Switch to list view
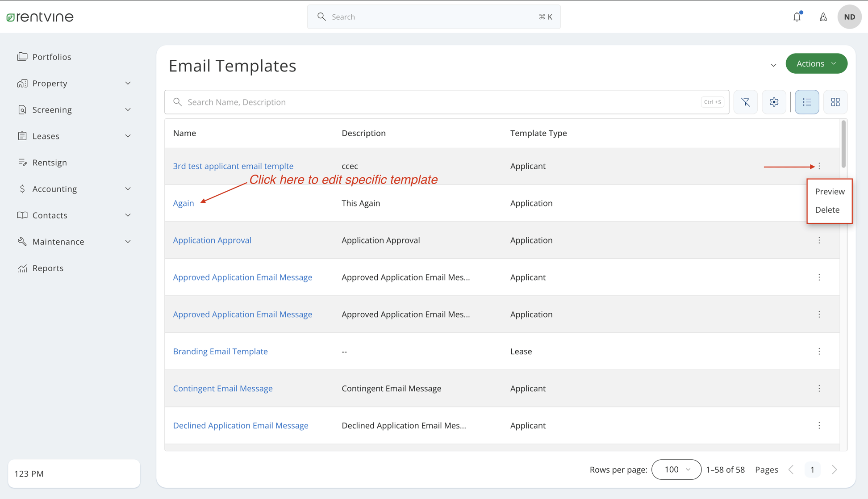Image resolution: width=868 pixels, height=499 pixels. (x=807, y=102)
